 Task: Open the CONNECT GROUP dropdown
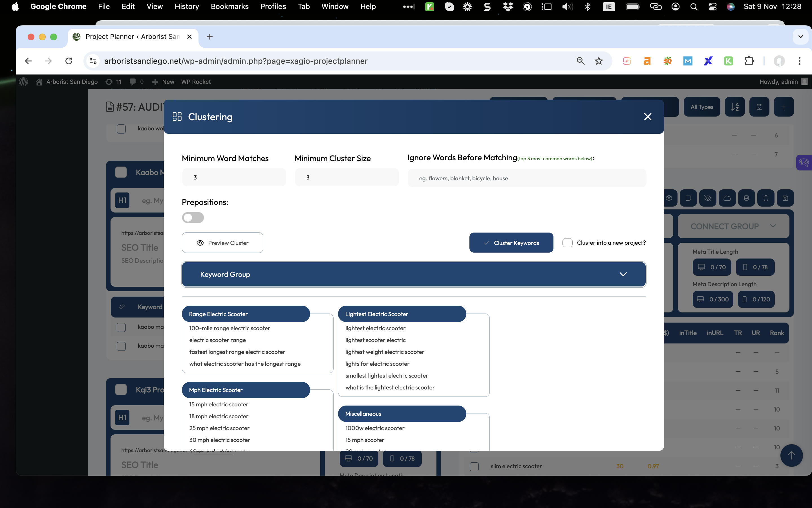point(734,226)
